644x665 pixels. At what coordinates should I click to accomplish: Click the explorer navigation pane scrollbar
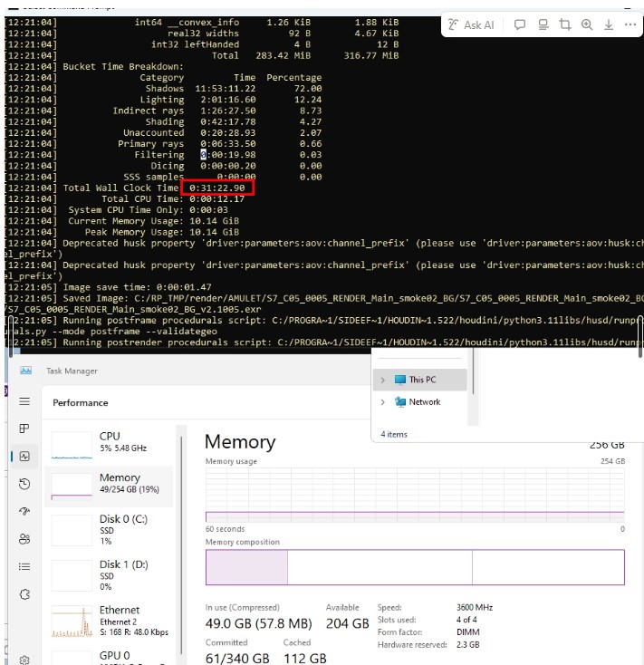pos(473,371)
